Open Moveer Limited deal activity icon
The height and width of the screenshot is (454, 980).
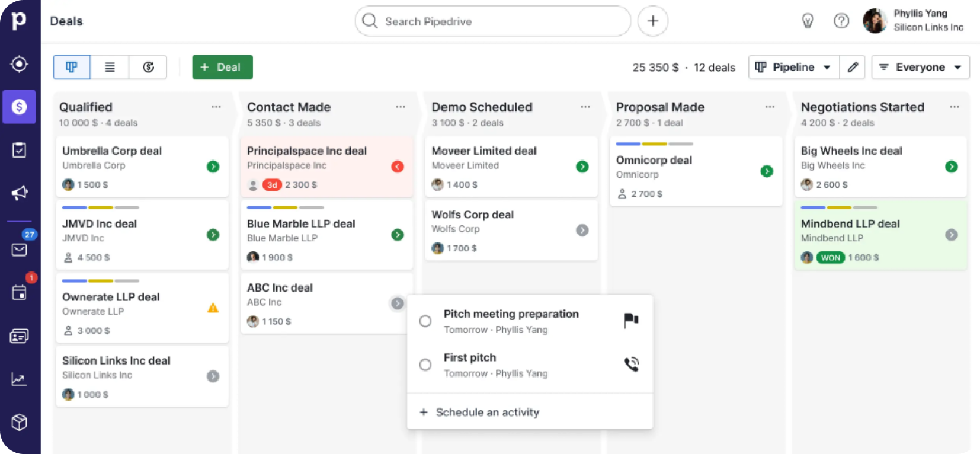pyautogui.click(x=582, y=167)
